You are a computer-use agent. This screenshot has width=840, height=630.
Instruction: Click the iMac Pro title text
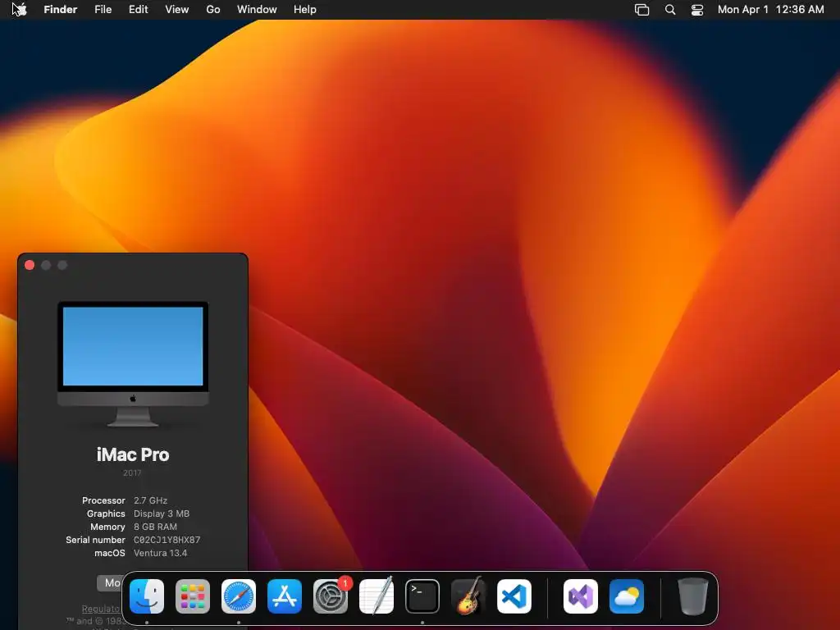pos(133,454)
